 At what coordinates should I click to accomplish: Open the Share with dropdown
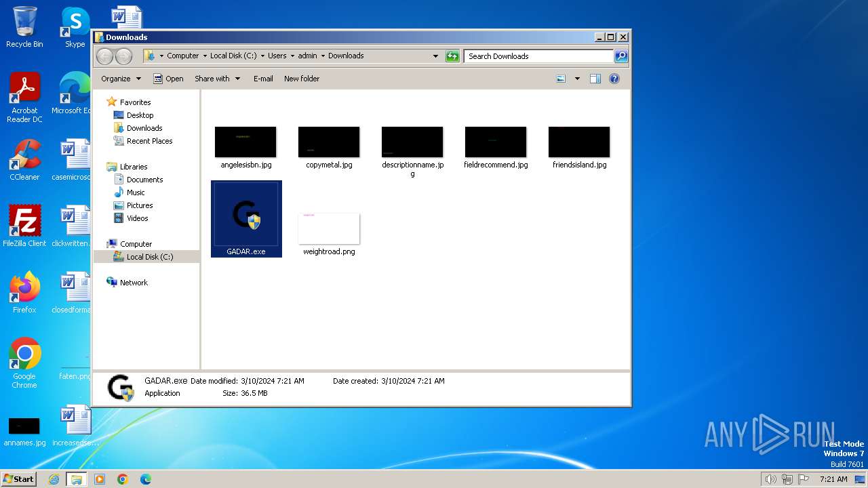(x=217, y=79)
